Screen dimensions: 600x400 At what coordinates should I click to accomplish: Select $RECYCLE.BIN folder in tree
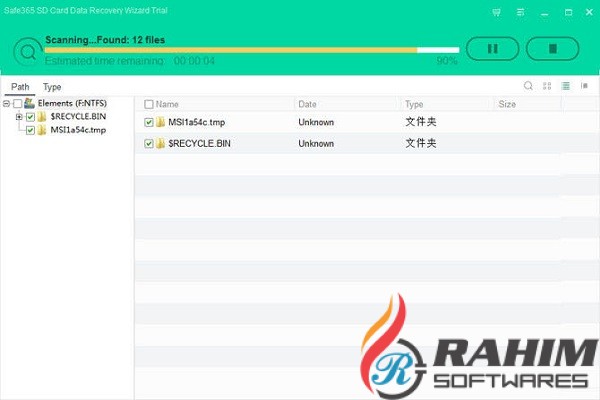tap(78, 116)
